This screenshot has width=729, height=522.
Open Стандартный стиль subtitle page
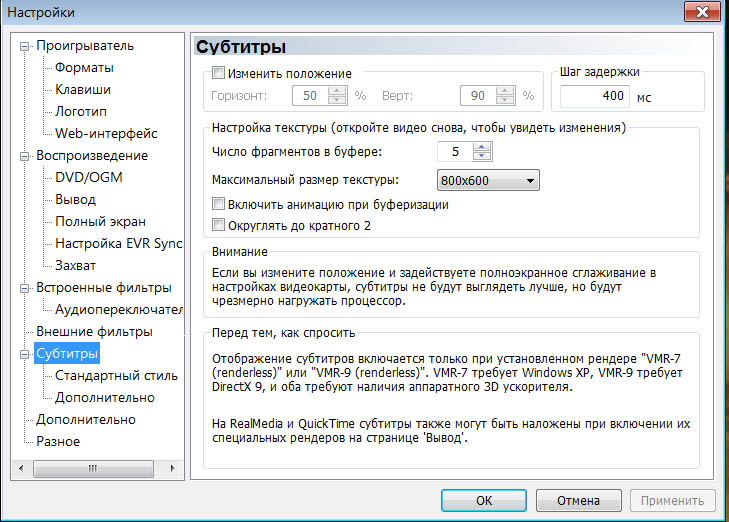point(116,375)
